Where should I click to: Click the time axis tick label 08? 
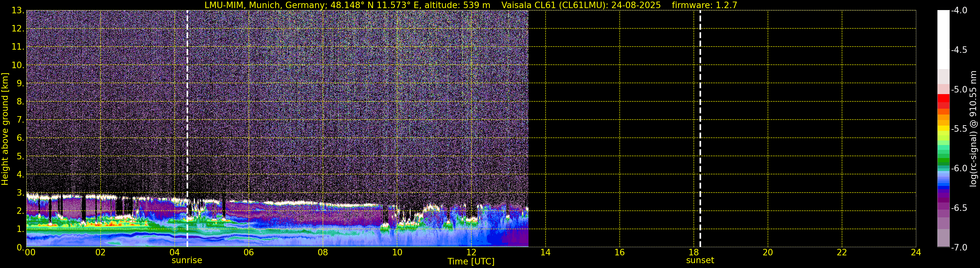pos(323,252)
